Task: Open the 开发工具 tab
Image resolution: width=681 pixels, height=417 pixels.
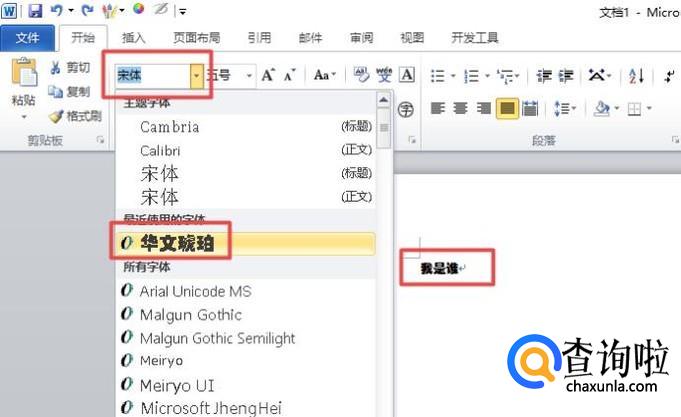Action: [x=475, y=38]
